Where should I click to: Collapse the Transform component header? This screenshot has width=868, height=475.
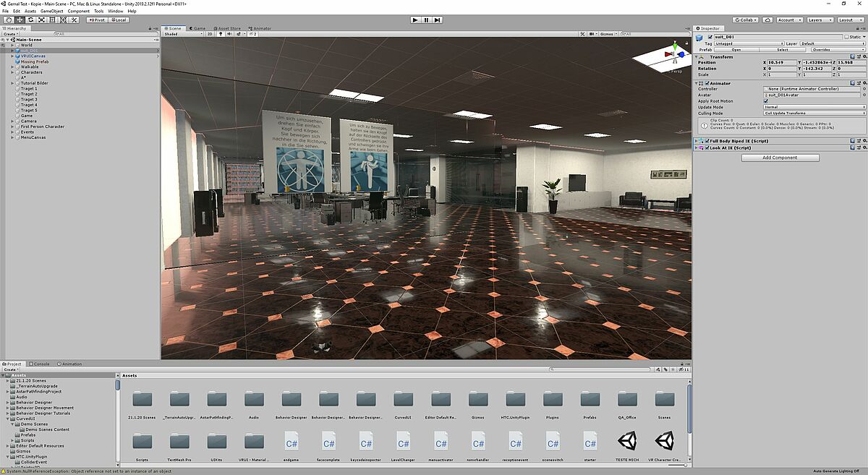tap(697, 57)
